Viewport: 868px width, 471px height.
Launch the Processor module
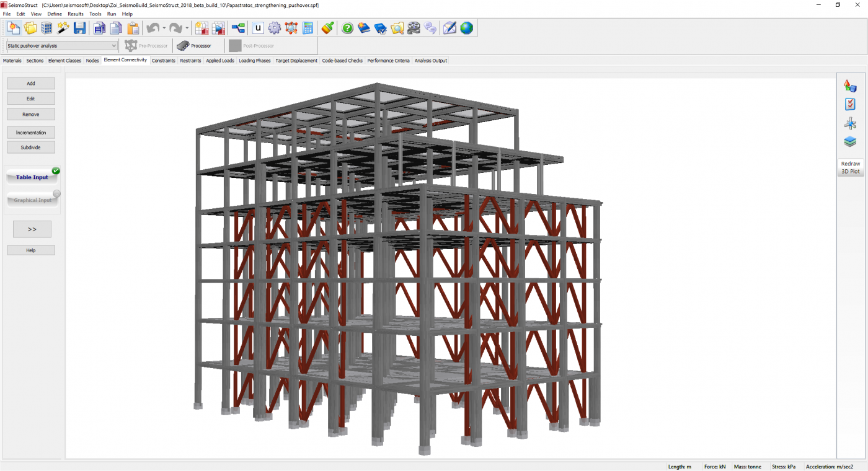point(194,46)
